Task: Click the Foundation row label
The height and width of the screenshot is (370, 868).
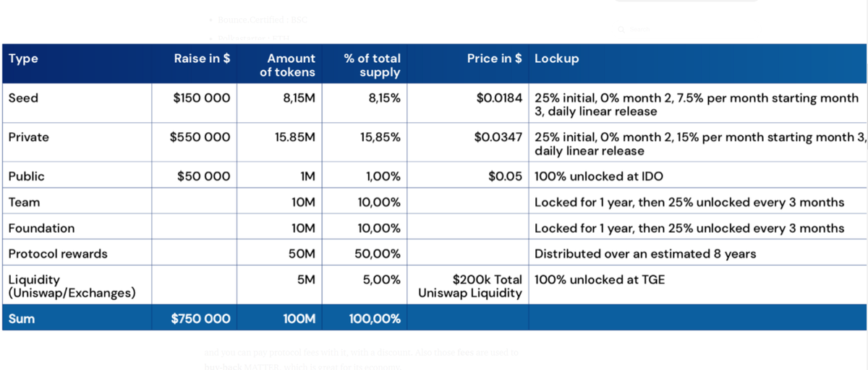Action: [x=41, y=228]
